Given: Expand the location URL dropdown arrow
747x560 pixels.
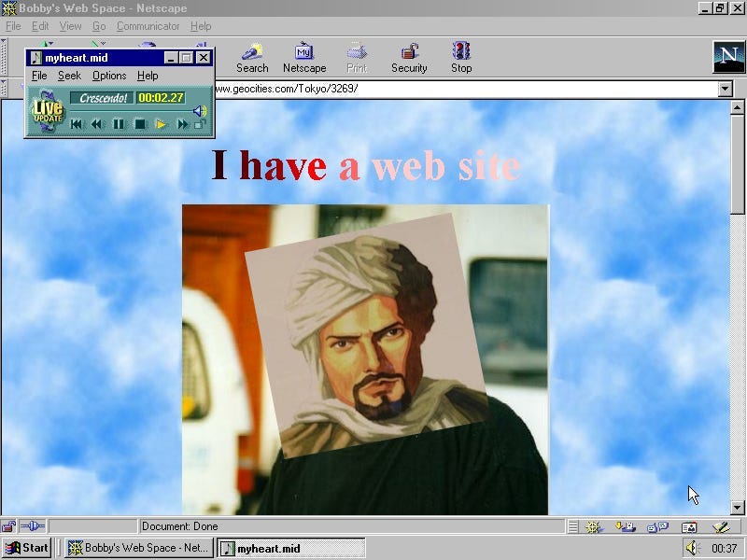Looking at the screenshot, I should tap(726, 89).
